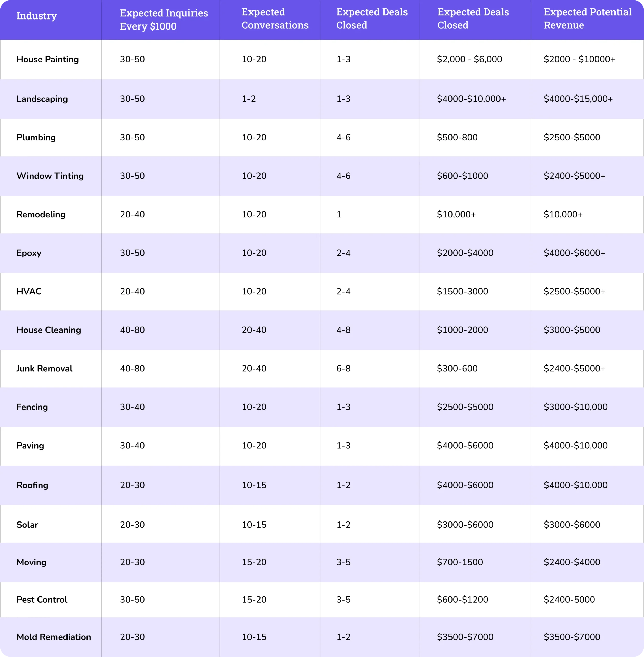
Task: Select the House Painting row label
Action: (47, 60)
